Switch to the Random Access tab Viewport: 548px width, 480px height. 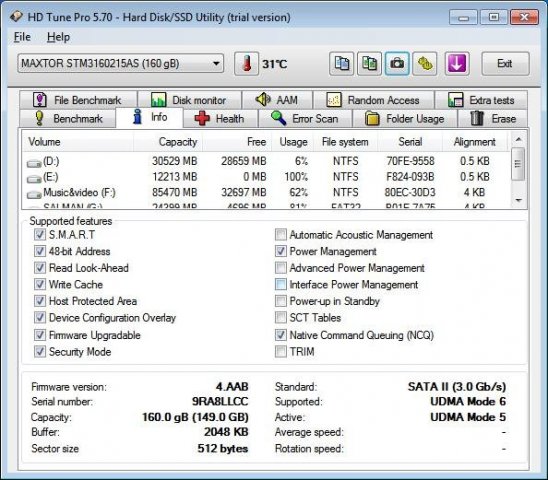pyautogui.click(x=374, y=100)
